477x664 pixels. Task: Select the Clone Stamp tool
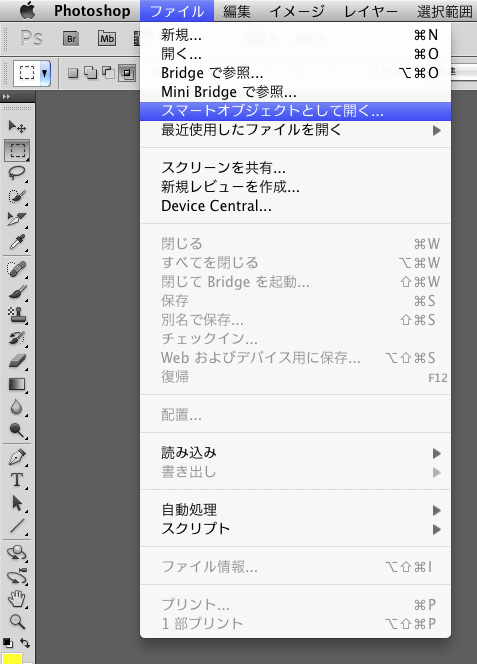click(x=17, y=315)
